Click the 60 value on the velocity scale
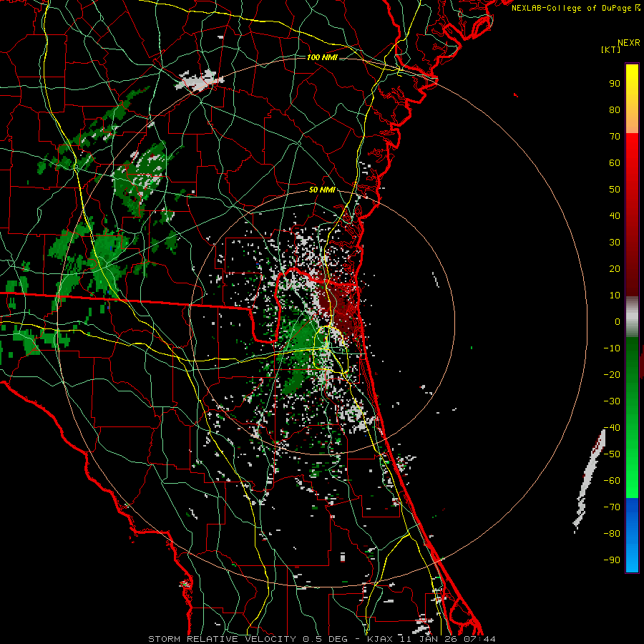Image resolution: width=644 pixels, height=644 pixels. click(615, 162)
